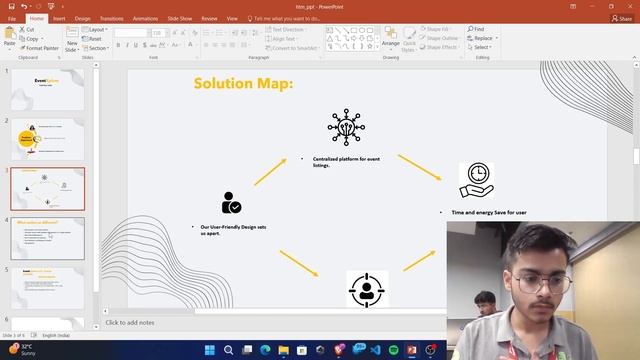This screenshot has width=640, height=360.
Task: Open Shape Fill options
Action: pos(436,29)
